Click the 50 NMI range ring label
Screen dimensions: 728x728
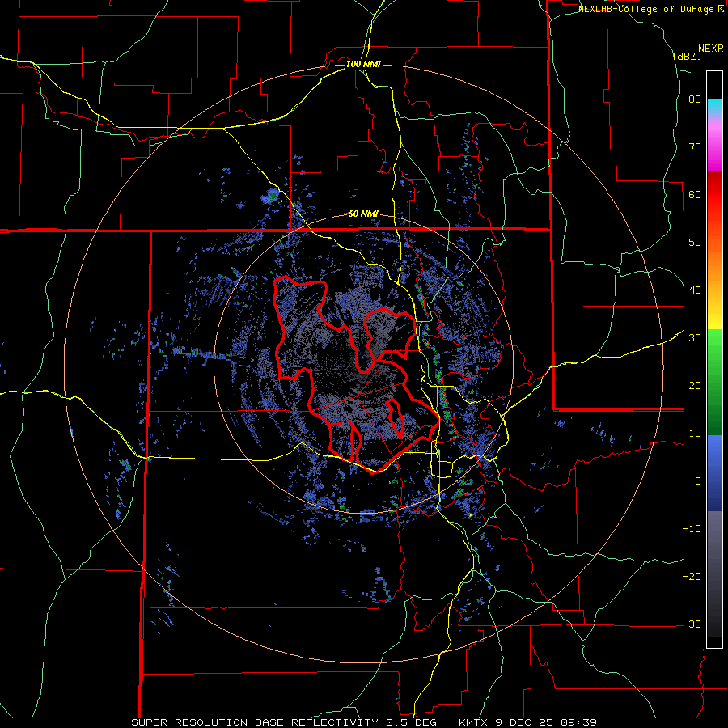363,214
